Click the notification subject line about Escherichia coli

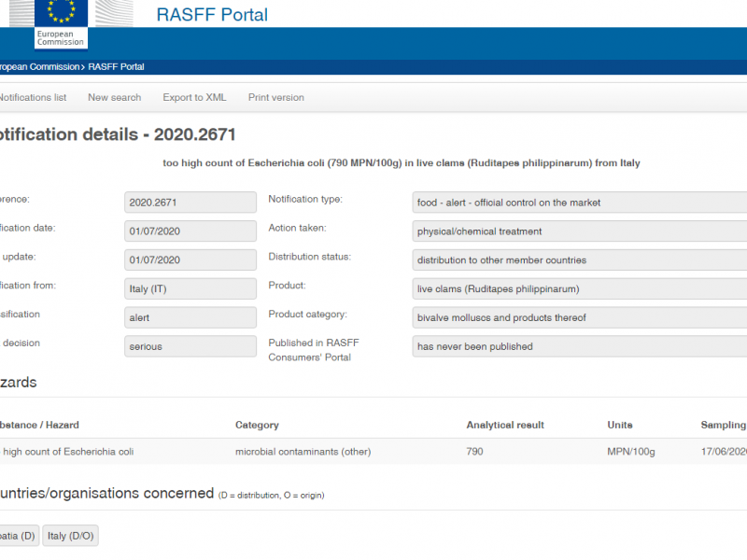pyautogui.click(x=402, y=162)
